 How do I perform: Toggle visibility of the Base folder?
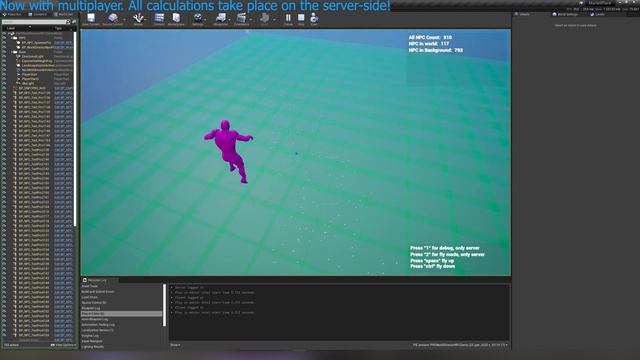(x=4, y=52)
